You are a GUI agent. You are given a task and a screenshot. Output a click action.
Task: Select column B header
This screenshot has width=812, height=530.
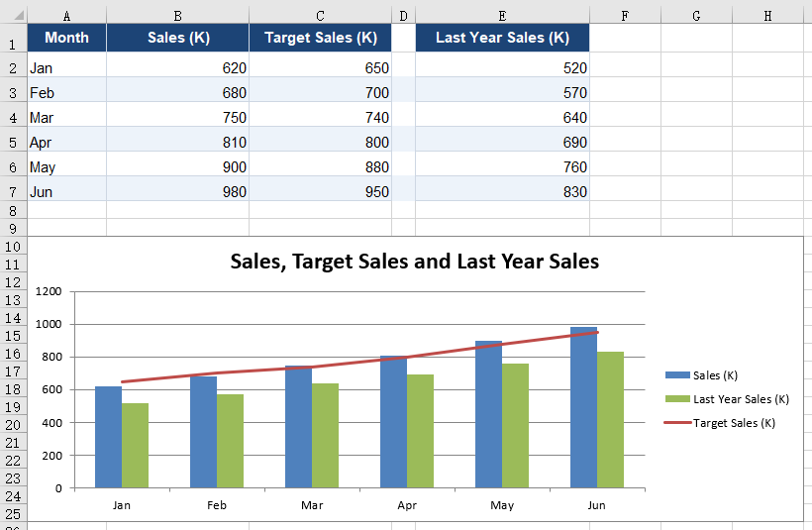[x=177, y=16]
